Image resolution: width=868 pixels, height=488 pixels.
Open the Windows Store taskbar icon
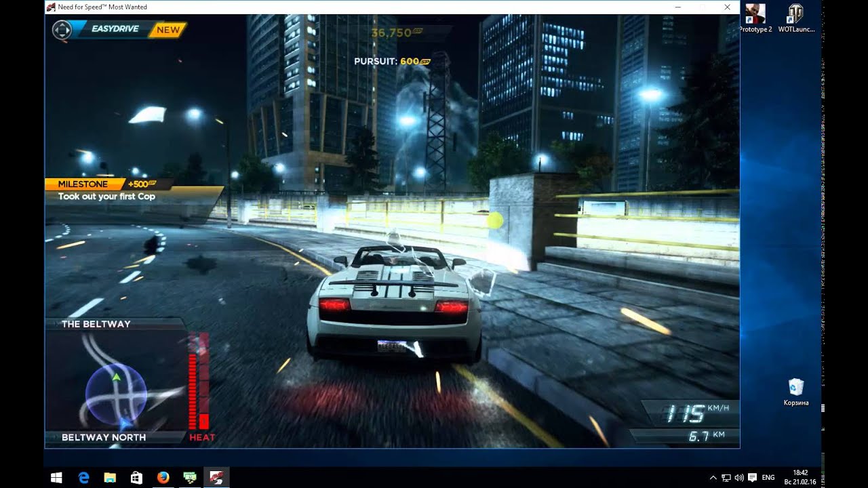click(136, 477)
